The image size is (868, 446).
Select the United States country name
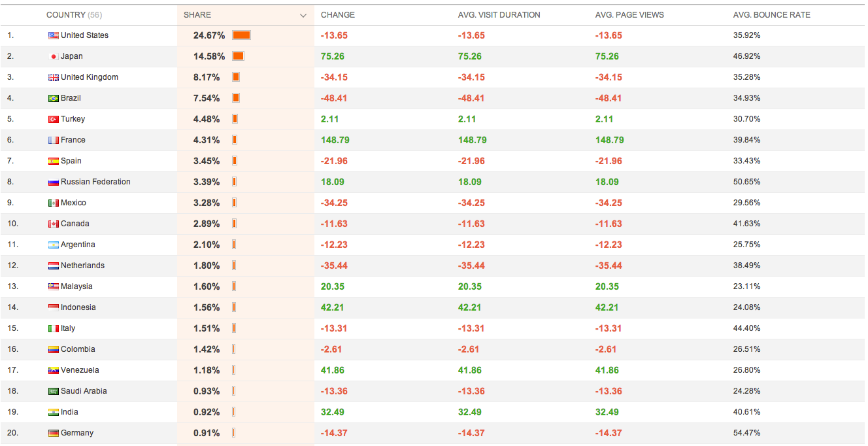coord(85,35)
